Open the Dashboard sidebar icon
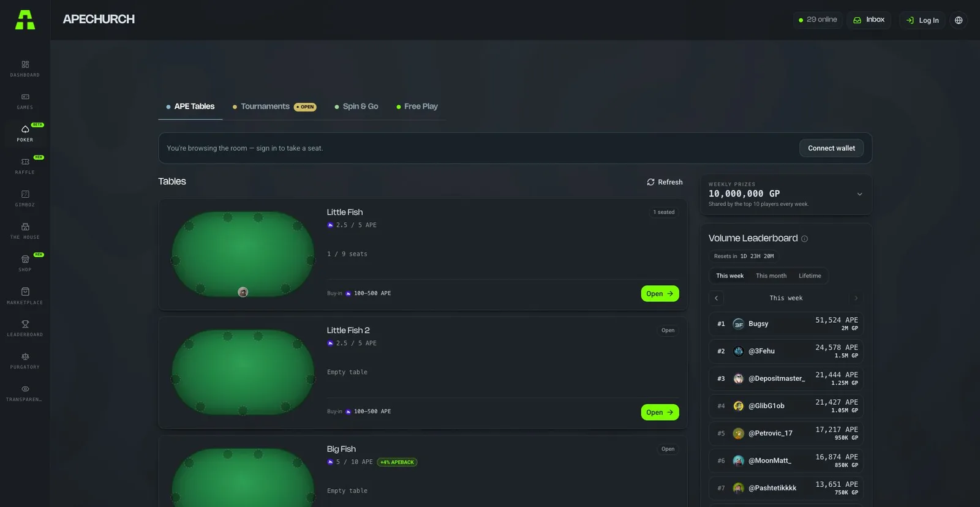The image size is (980, 507). (x=25, y=64)
